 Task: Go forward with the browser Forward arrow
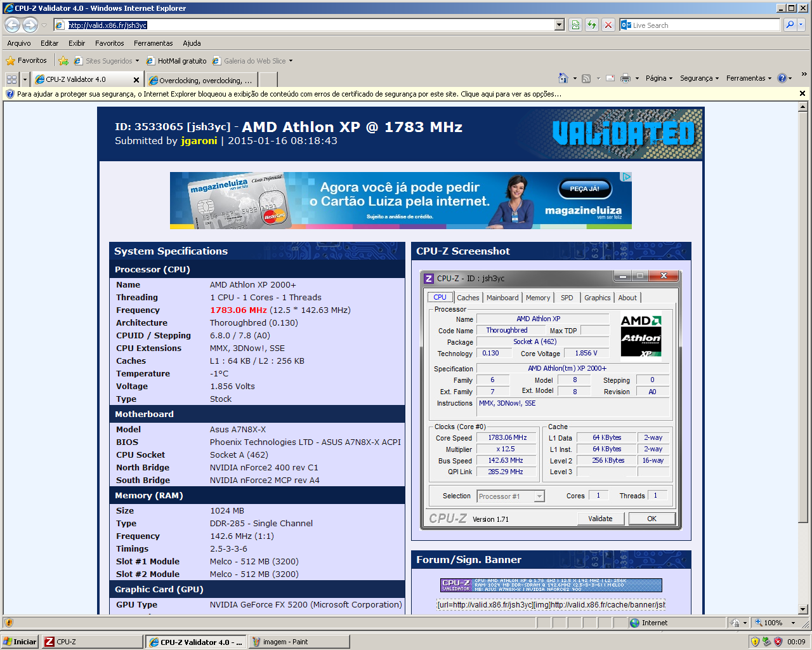pyautogui.click(x=30, y=25)
